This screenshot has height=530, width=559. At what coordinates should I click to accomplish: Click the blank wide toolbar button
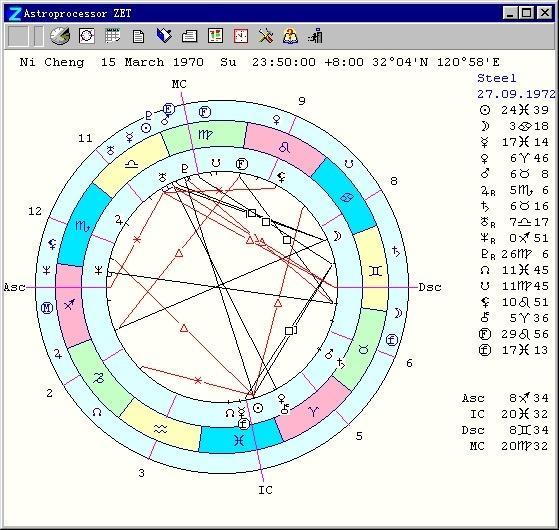(18, 36)
